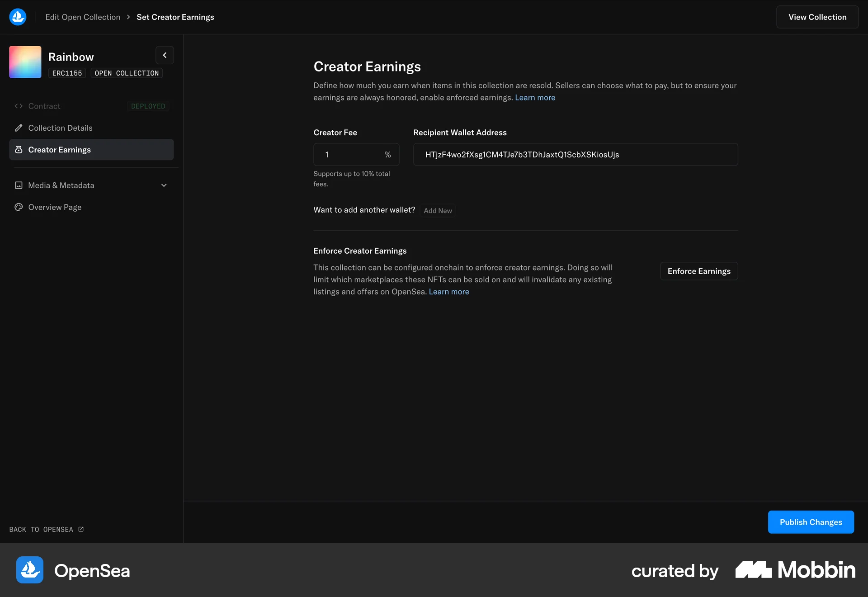Screen dimensions: 868x597
Task: Click the Publish Changes button
Action: (x=811, y=522)
